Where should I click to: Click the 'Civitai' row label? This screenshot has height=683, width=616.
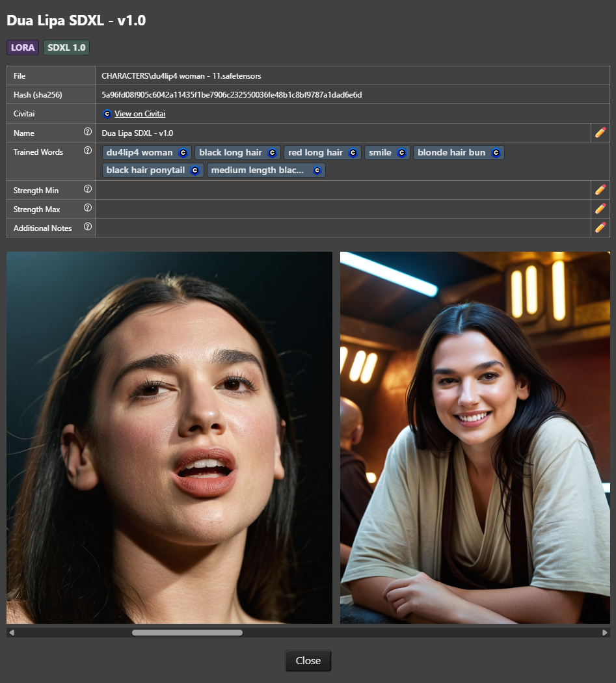pyautogui.click(x=24, y=114)
